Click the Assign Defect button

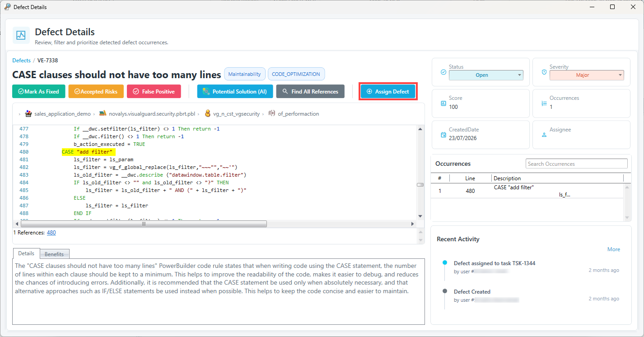(x=388, y=91)
